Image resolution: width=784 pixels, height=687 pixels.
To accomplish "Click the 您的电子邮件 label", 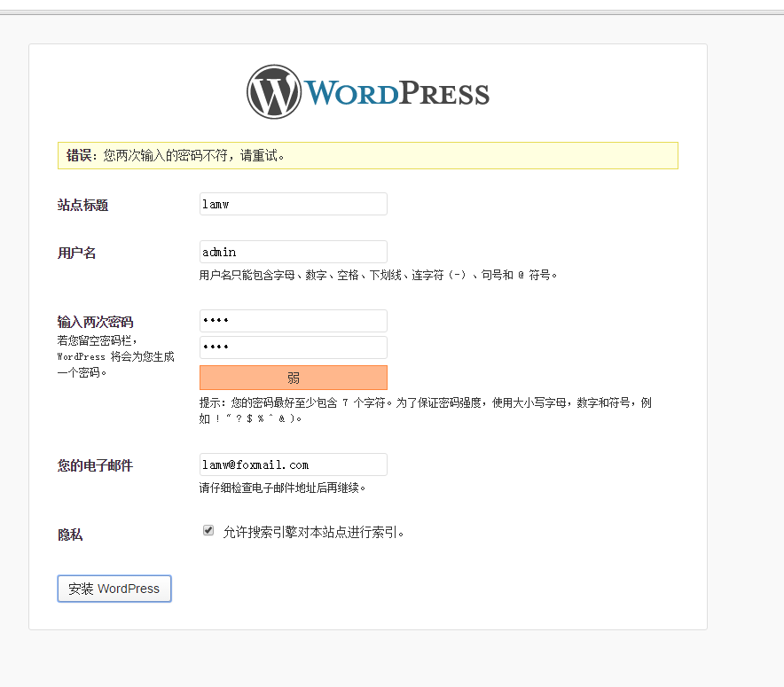I will [95, 465].
